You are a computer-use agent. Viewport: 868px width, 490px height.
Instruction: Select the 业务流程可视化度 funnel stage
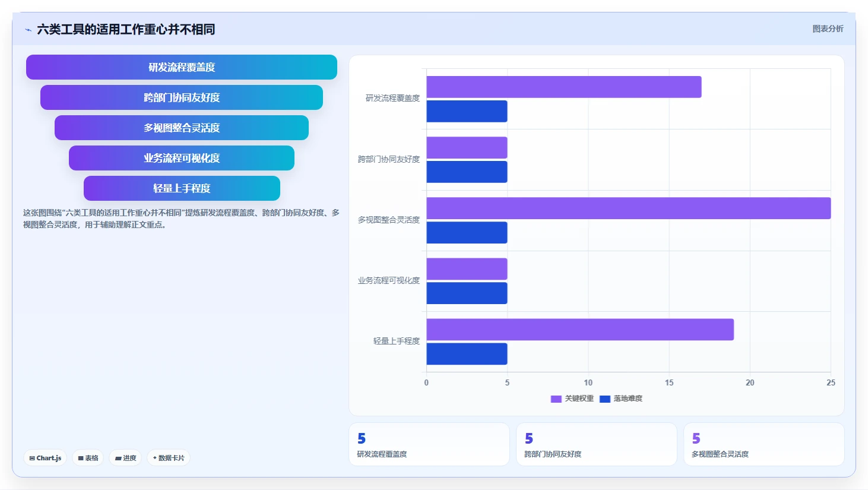tap(182, 158)
